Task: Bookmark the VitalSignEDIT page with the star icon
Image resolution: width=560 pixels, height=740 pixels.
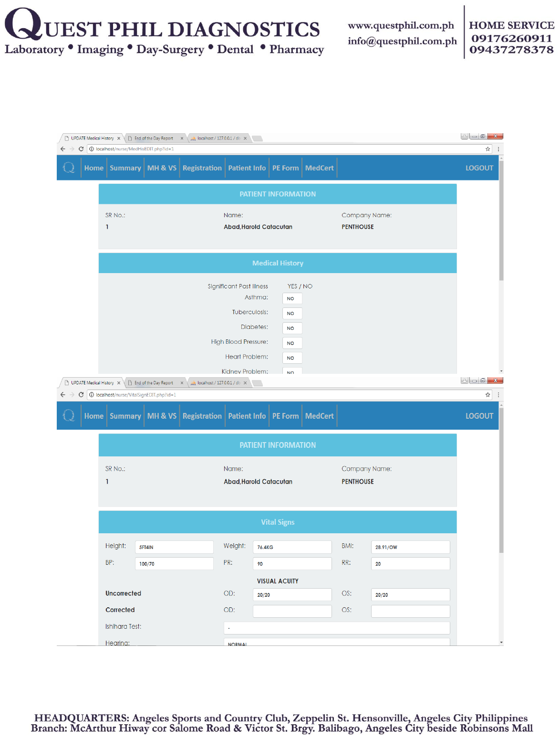Action: pyautogui.click(x=487, y=395)
